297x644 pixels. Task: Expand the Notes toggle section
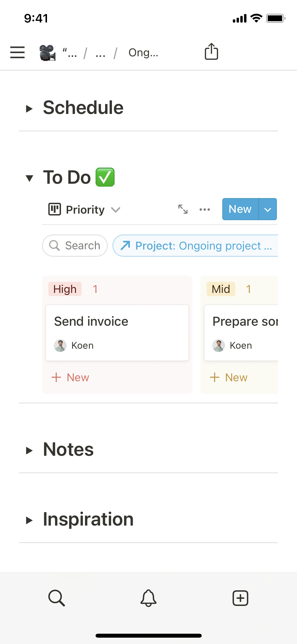[x=29, y=450]
